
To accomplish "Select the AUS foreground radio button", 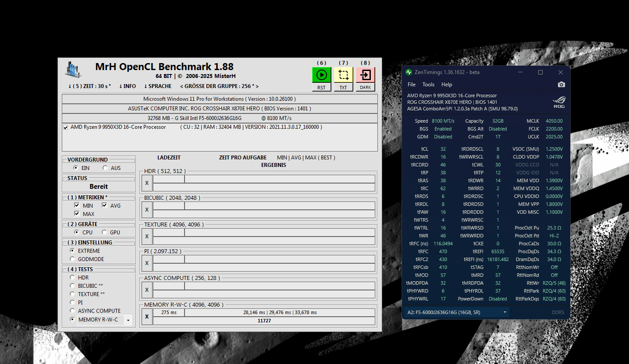I will pyautogui.click(x=105, y=168).
